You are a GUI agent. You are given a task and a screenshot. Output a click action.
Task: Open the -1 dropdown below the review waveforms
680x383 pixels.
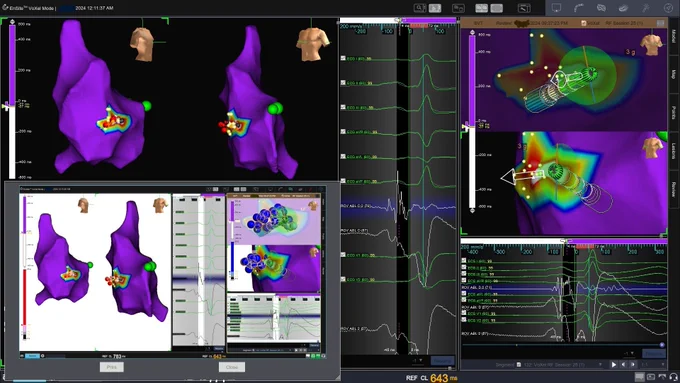tap(629, 354)
